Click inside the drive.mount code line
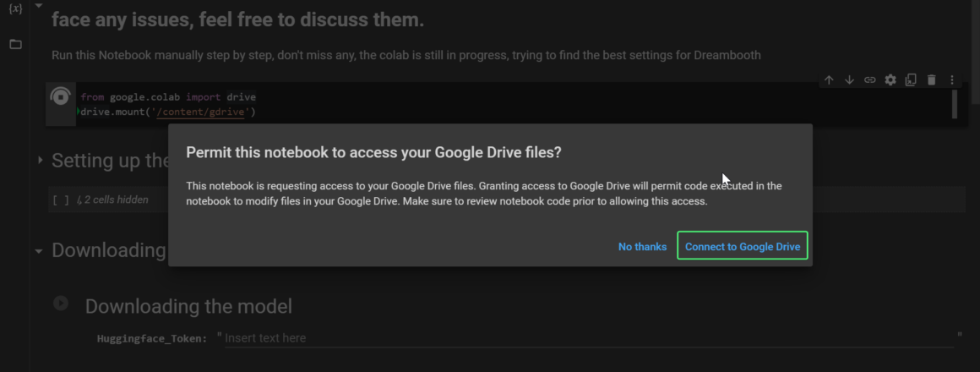This screenshot has width=980, height=372. pos(169,112)
